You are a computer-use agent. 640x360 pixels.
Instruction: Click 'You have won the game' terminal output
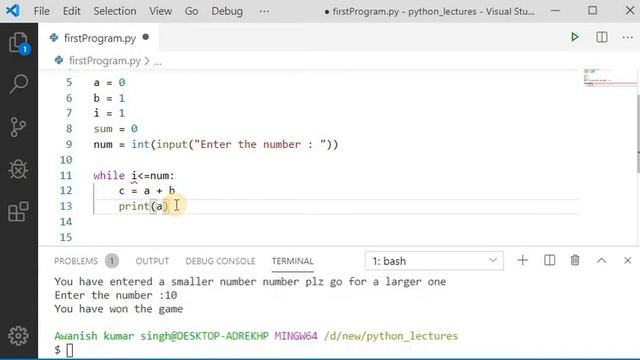point(118,309)
